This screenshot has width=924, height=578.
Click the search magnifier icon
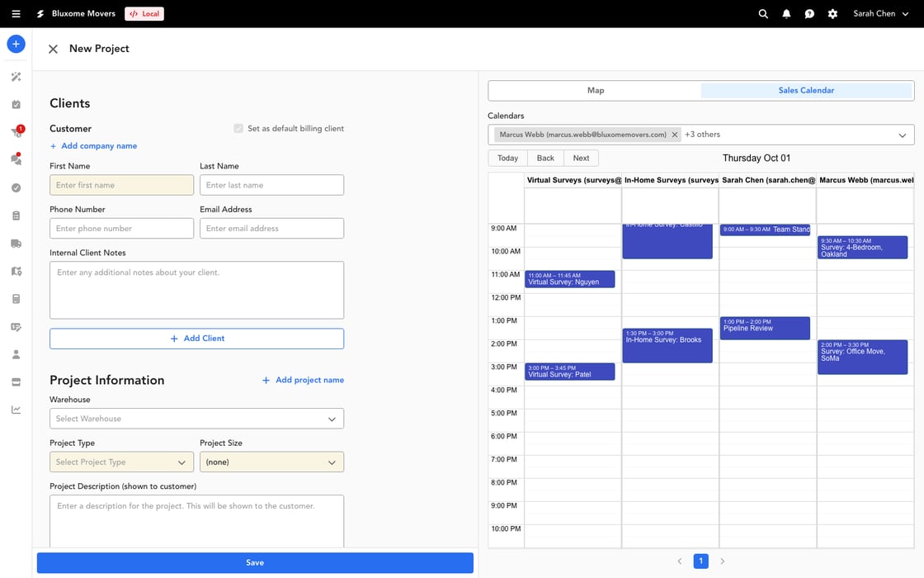pos(763,13)
